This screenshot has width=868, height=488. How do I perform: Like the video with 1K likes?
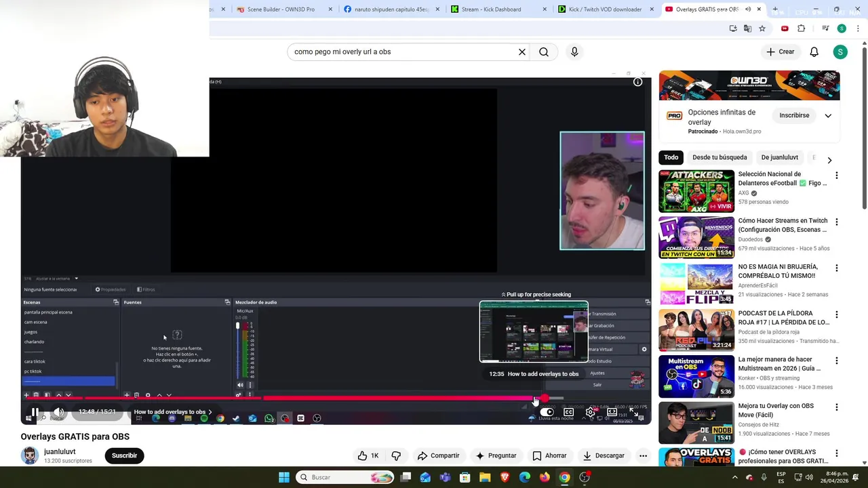pos(368,455)
